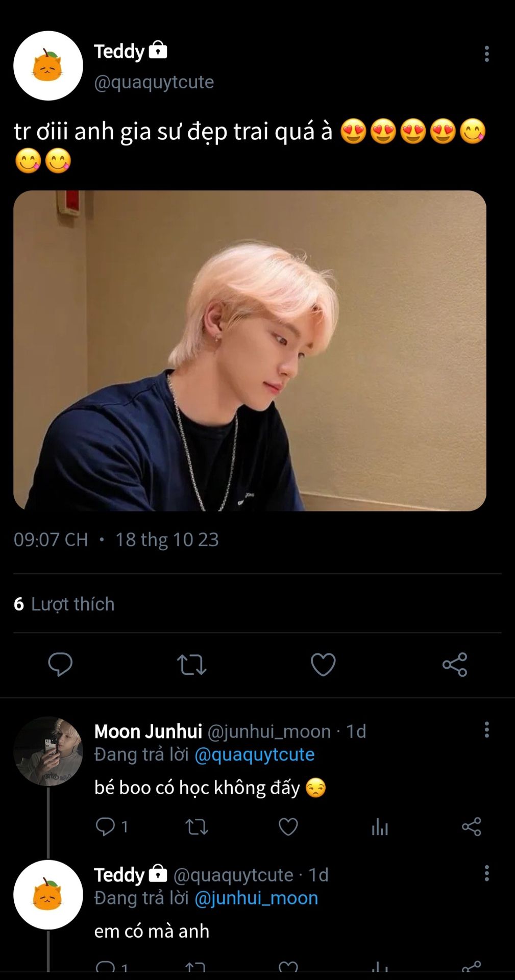Open Teddy's orange cat profile picture
Screen dimensions: 515x980
pos(48,65)
